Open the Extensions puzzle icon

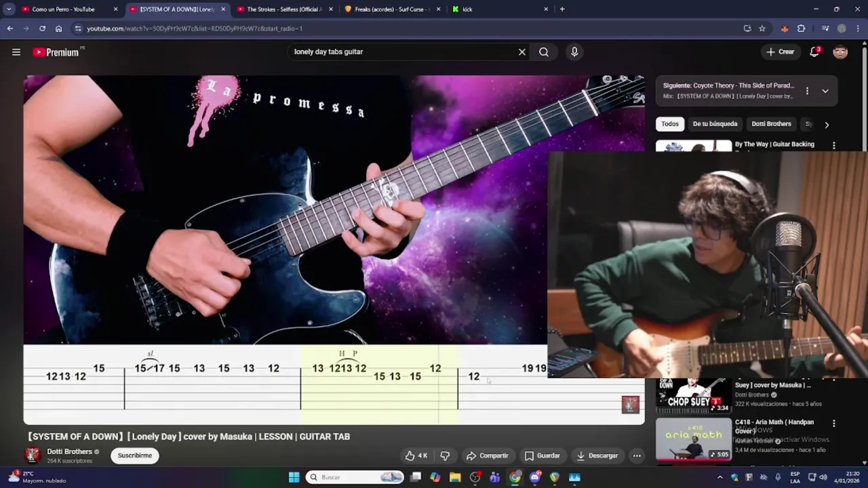point(802,28)
